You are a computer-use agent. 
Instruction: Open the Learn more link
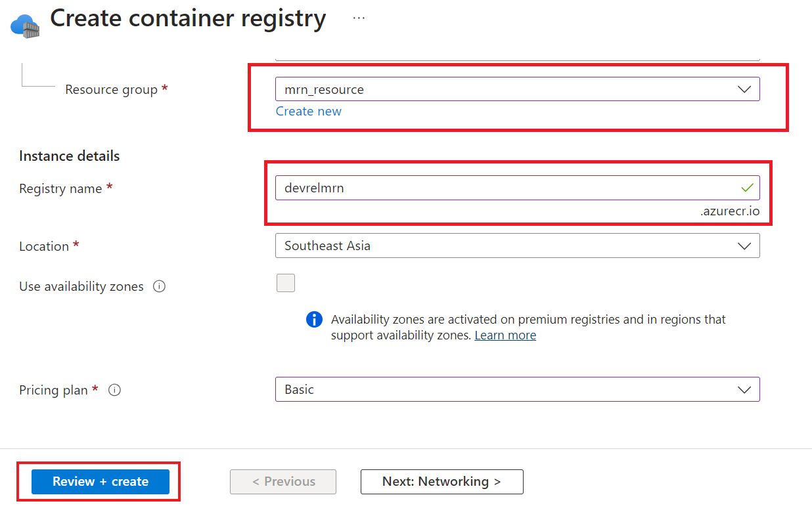505,335
